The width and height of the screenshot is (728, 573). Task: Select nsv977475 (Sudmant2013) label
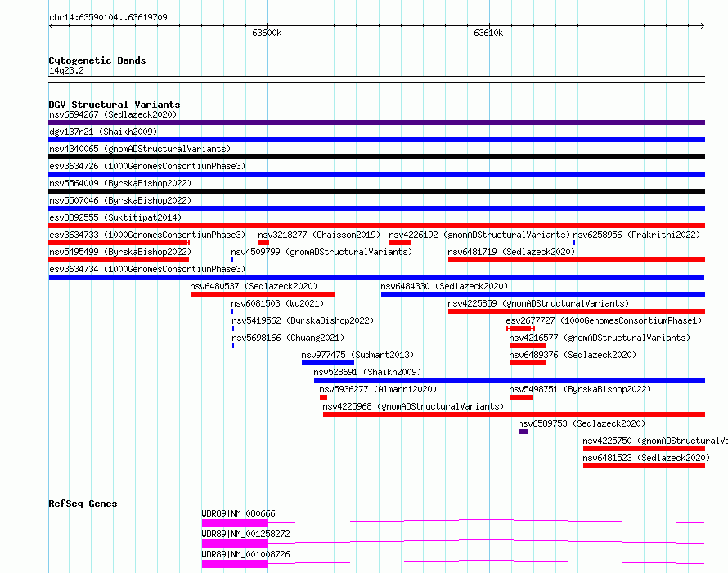click(x=357, y=355)
